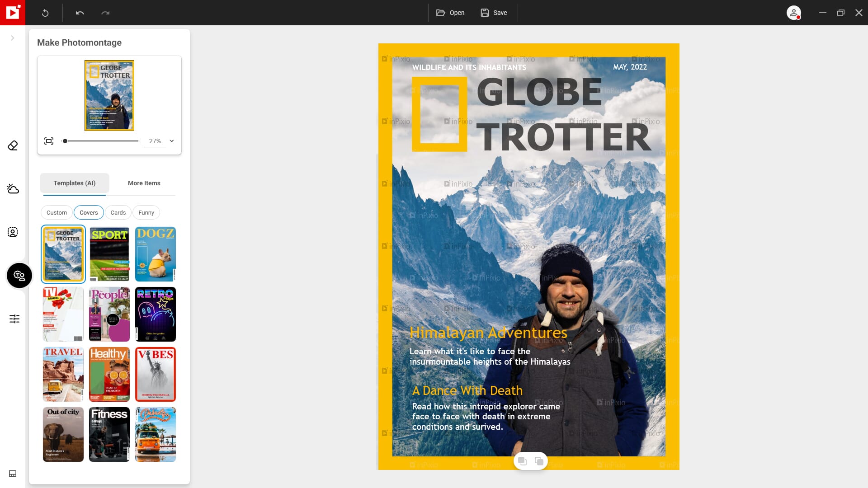Choose the SPORT cover template
This screenshot has height=488, width=868.
click(x=109, y=254)
